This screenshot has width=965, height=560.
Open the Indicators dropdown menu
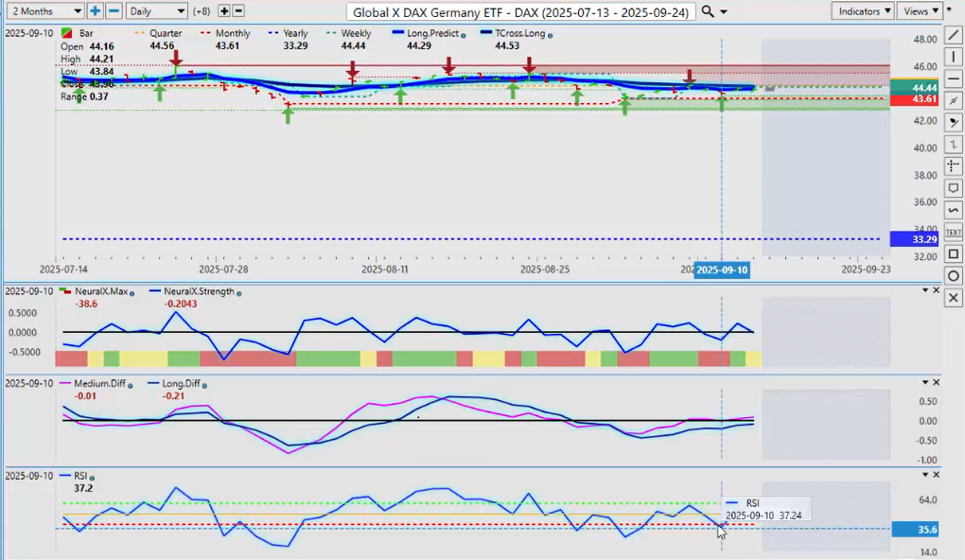point(863,11)
